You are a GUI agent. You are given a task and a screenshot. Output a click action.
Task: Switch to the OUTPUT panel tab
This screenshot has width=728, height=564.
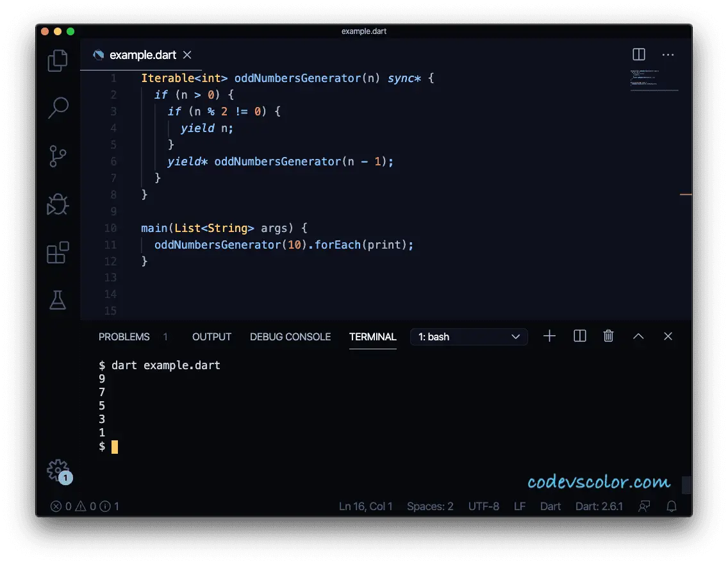click(211, 337)
